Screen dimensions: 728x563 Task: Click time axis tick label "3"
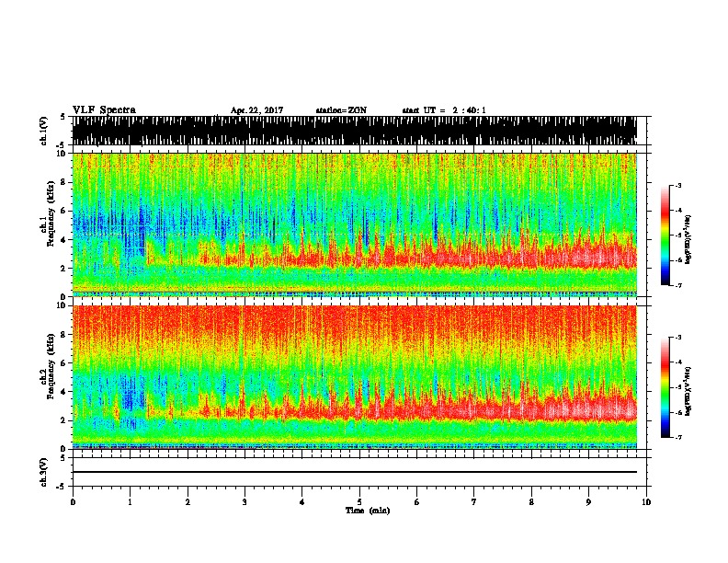[245, 501]
